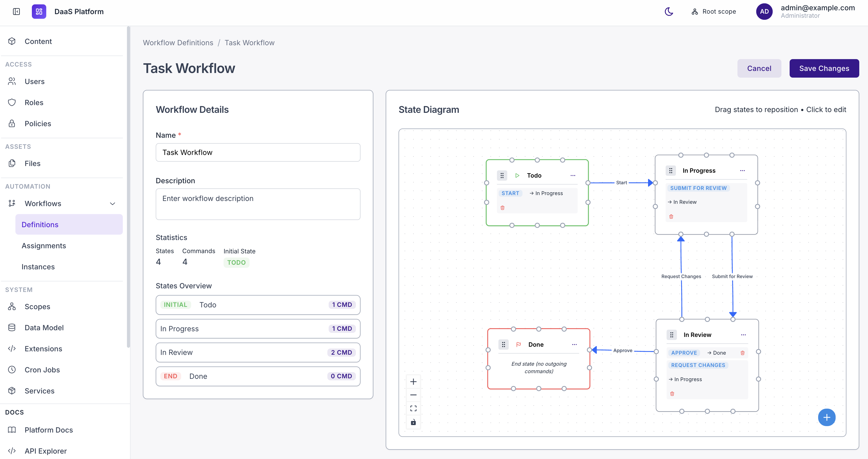This screenshot has height=459, width=868.
Task: Click the APPROVE command badge
Action: coord(684,353)
